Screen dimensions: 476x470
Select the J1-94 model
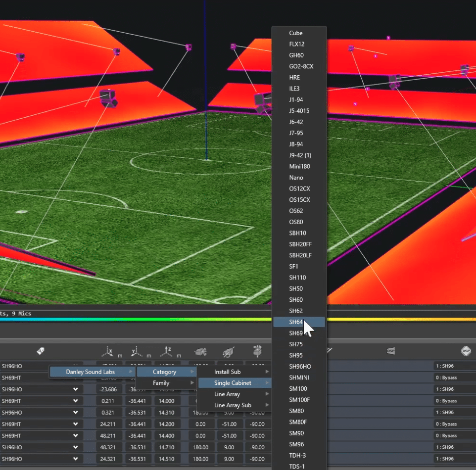coord(299,99)
